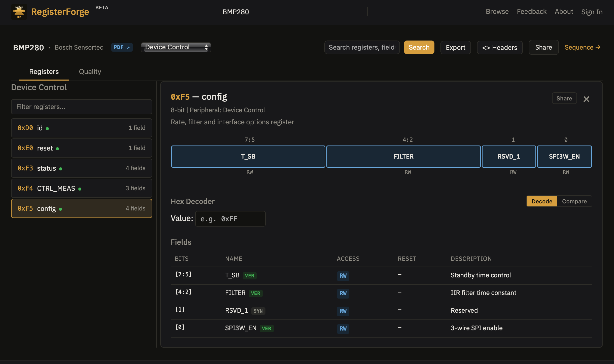This screenshot has height=364, width=614.
Task: Switch to the Quality tab
Action: [x=90, y=72]
